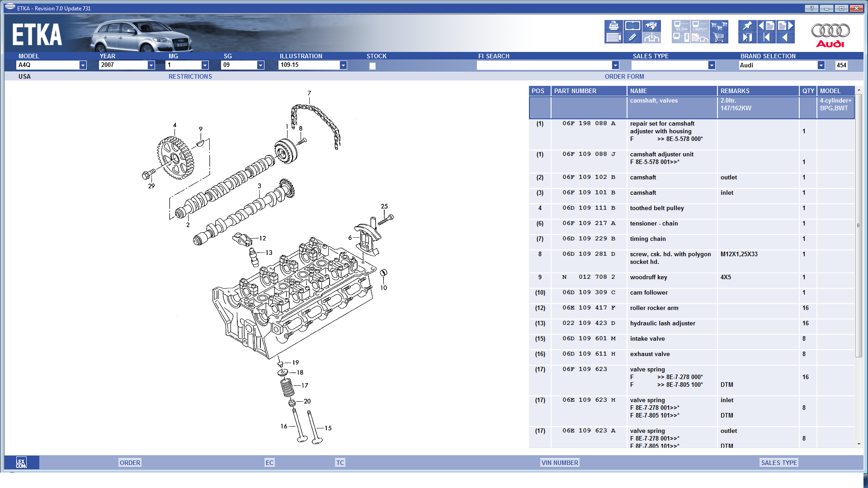The height and width of the screenshot is (488, 868).
Task: Go back with the left arrow icon
Action: point(785,38)
